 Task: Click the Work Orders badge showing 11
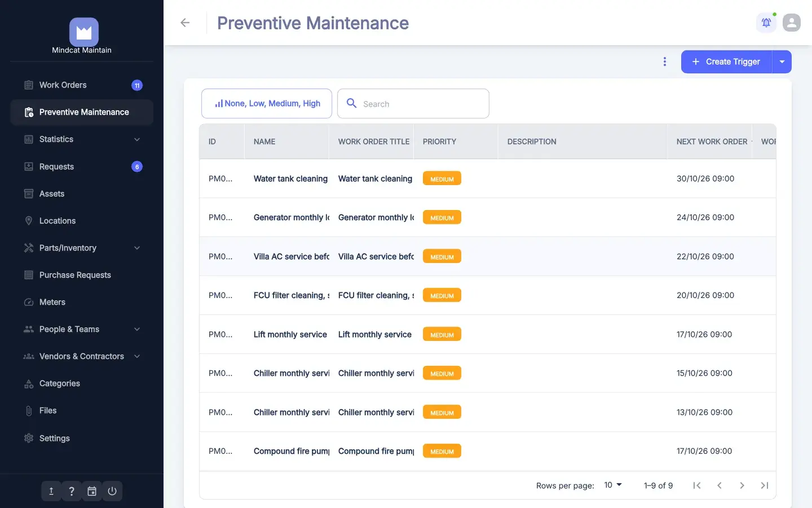[137, 85]
